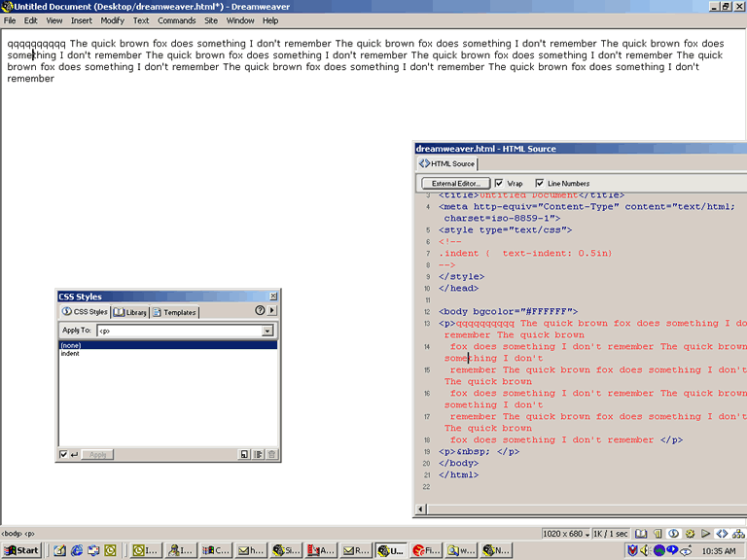747x560 pixels.
Task: Click the green clock quick launch icon
Action: (x=110, y=550)
